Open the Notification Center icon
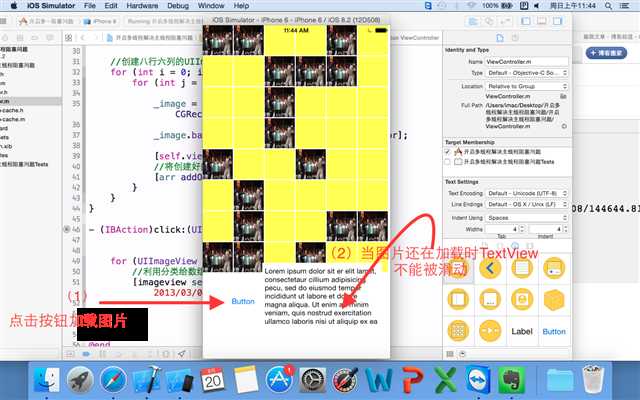Viewport: 640px width, 400px height. [624, 6]
